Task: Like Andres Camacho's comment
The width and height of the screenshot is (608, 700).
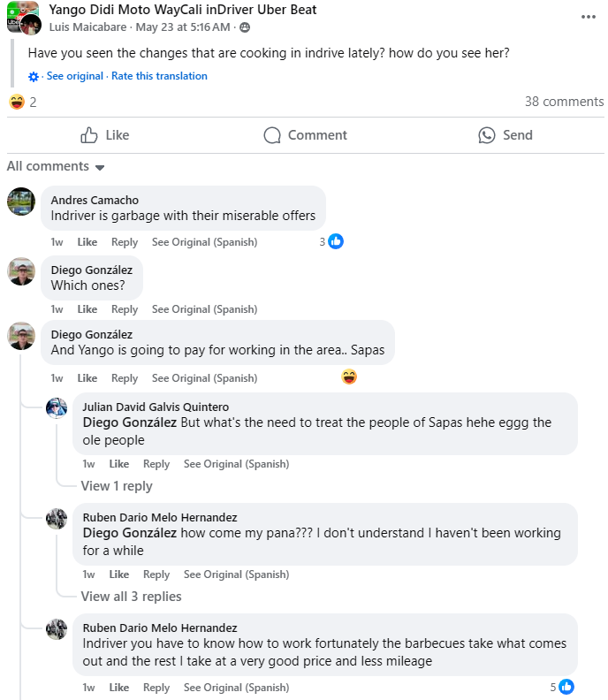Action: pyautogui.click(x=87, y=242)
